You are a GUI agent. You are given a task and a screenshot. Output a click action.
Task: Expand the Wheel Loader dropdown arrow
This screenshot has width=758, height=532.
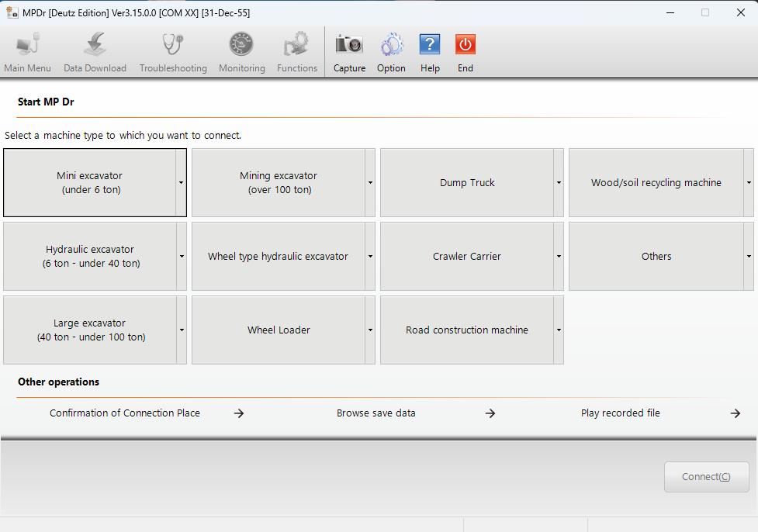click(370, 330)
